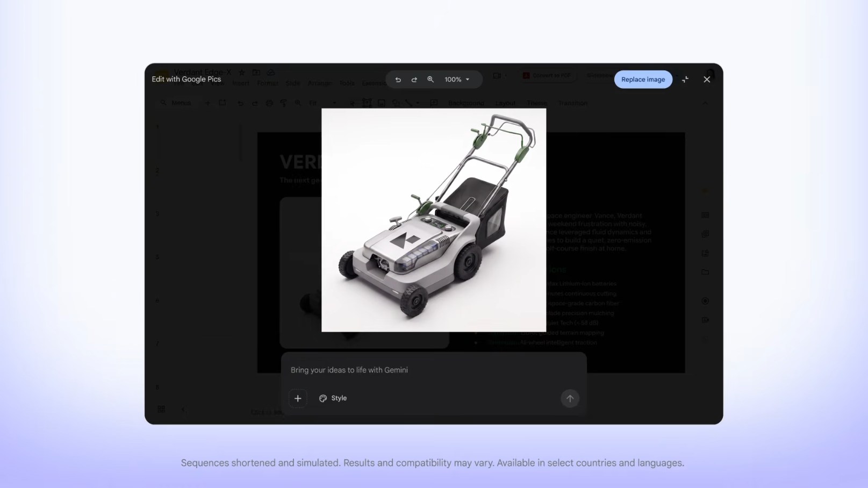This screenshot has width=868, height=488.
Task: Collapse the toolbar with the chevron up arrow
Action: pyautogui.click(x=705, y=103)
